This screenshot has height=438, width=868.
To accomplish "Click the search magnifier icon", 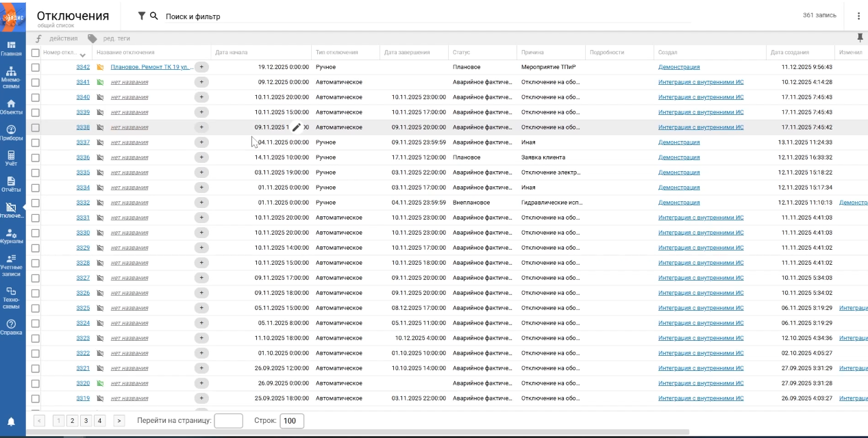I will tap(154, 16).
